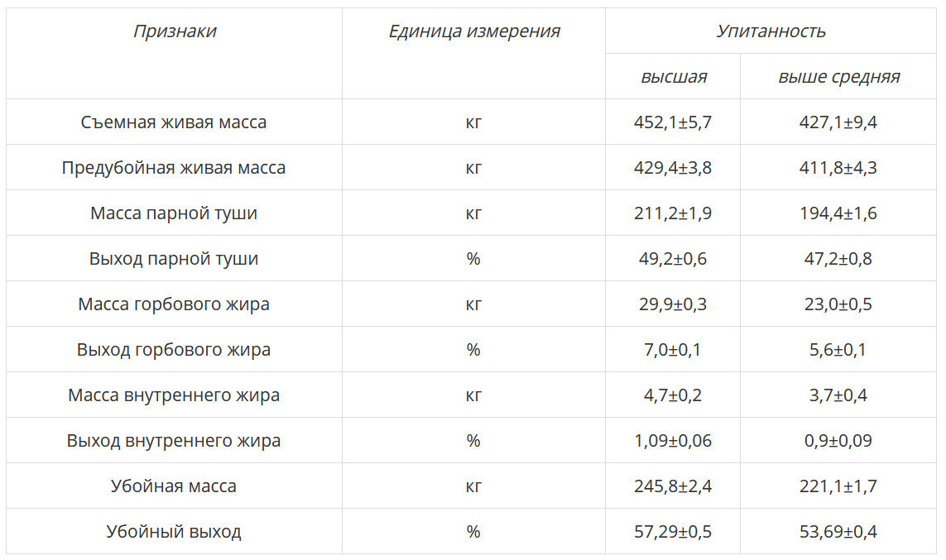The image size is (946, 560).
Task: Click the value 5,6±0,1
Action: point(838,349)
